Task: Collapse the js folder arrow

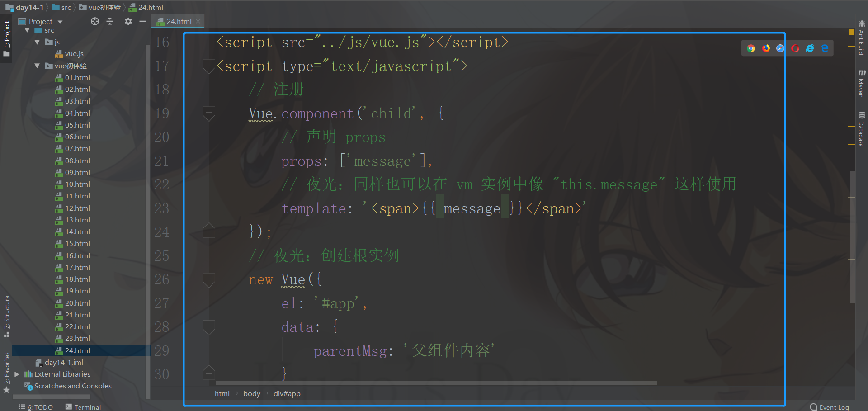Action: click(37, 42)
